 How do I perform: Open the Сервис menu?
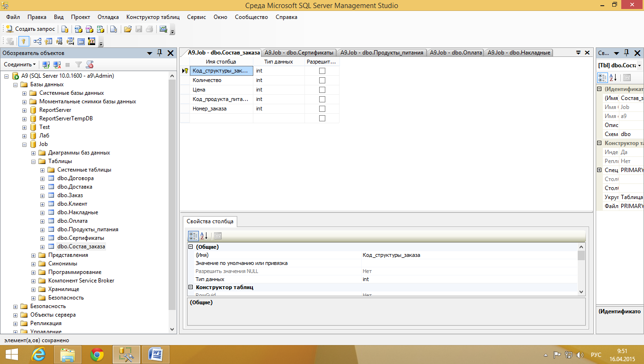tap(197, 17)
